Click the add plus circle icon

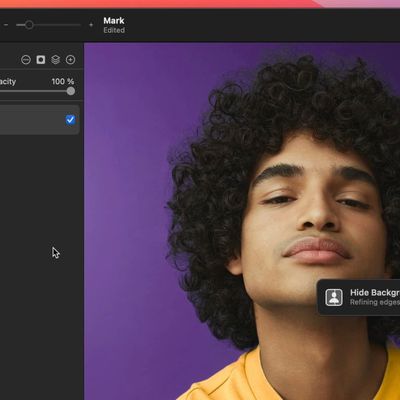click(70, 60)
